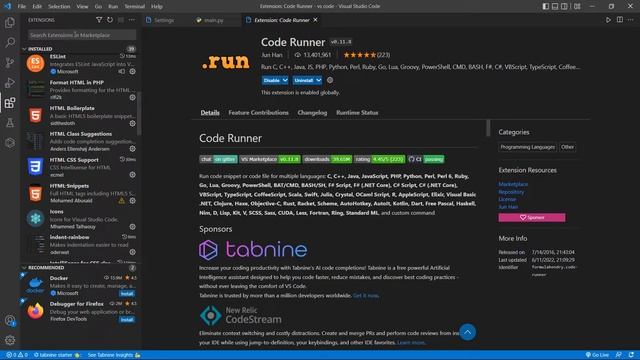Open the Terminal menu
The image size is (640, 360).
point(135,6)
